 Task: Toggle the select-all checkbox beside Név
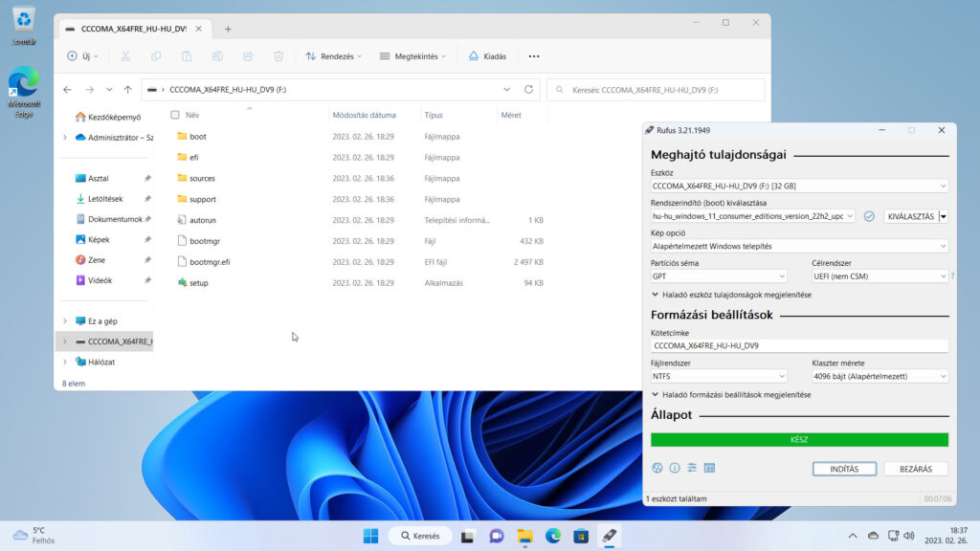click(x=175, y=115)
